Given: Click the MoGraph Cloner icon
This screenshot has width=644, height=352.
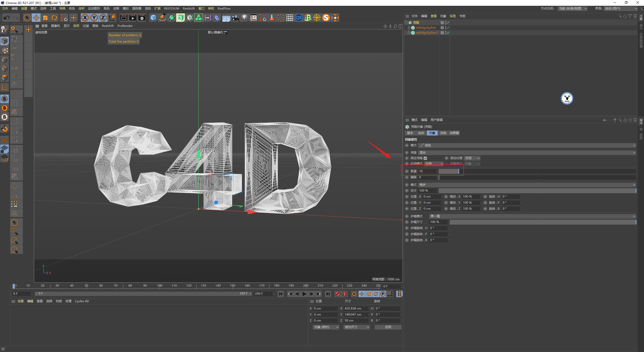Looking at the screenshot, I should 190,18.
